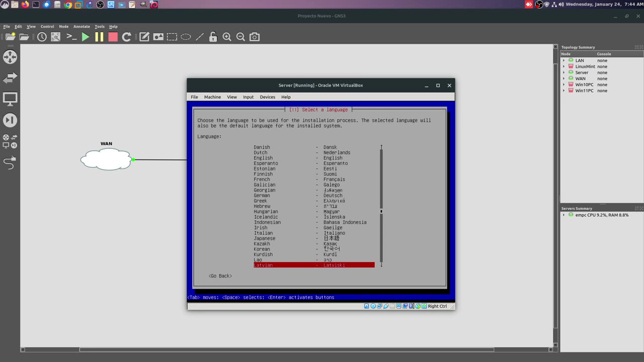Image resolution: width=644 pixels, height=362 pixels.
Task: Expand the empc server in Servers Summary
Action: (x=564, y=215)
